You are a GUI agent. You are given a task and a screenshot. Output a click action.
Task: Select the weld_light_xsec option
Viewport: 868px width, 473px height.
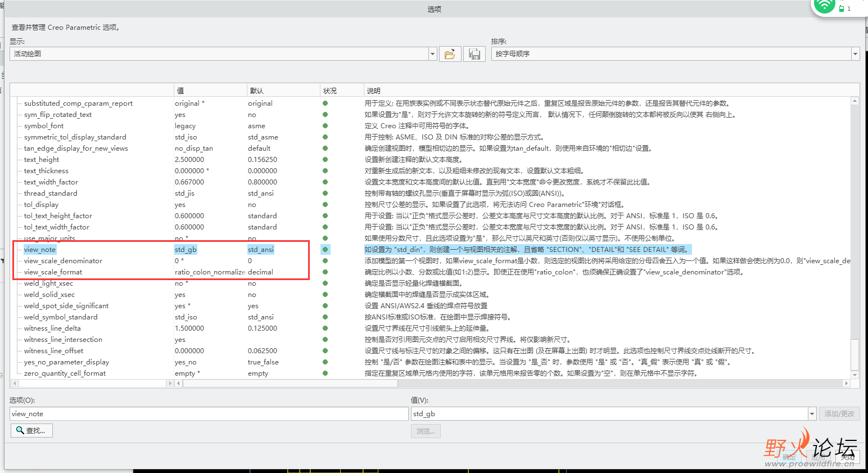pos(48,283)
